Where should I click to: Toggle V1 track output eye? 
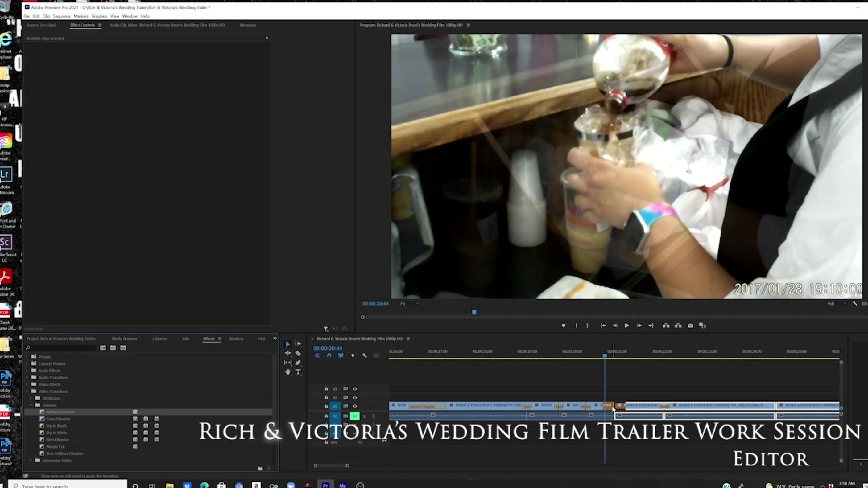[355, 406]
